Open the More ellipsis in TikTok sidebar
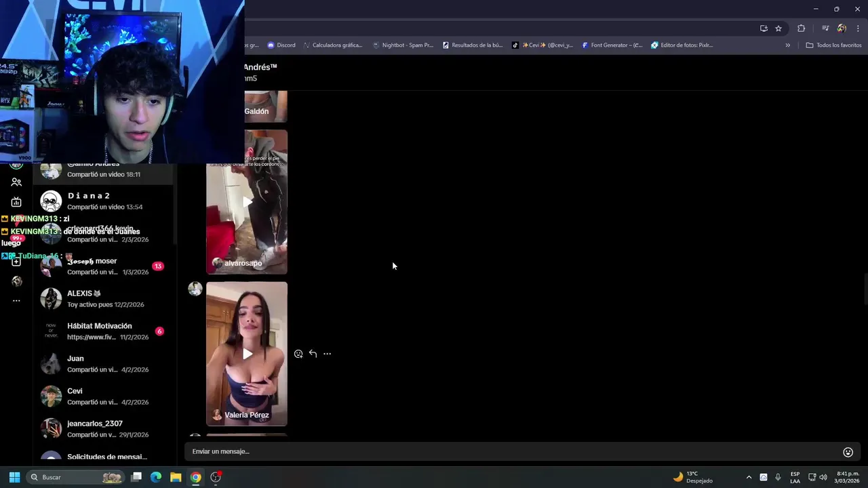 (16, 300)
